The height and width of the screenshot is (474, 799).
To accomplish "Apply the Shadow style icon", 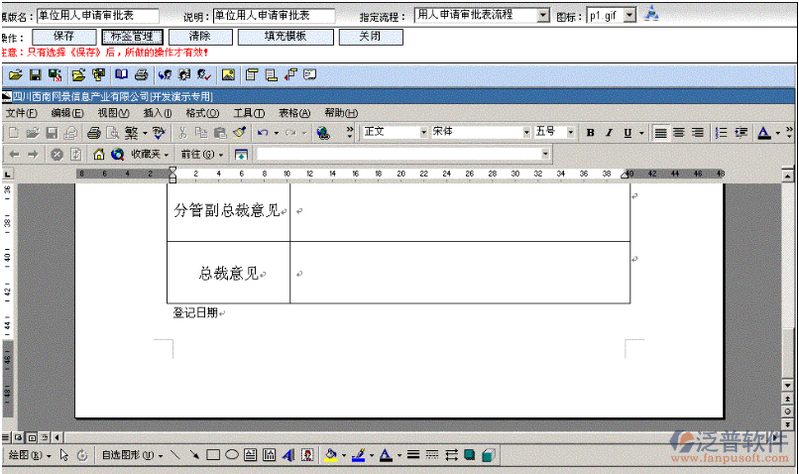I will tap(469, 455).
